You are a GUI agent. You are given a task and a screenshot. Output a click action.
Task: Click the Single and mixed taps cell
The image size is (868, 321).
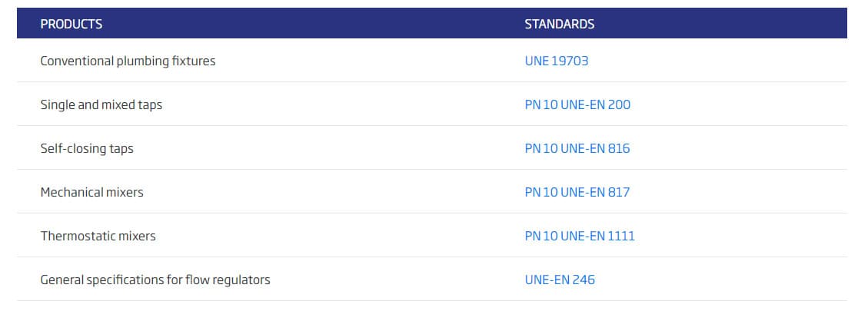coord(101,104)
